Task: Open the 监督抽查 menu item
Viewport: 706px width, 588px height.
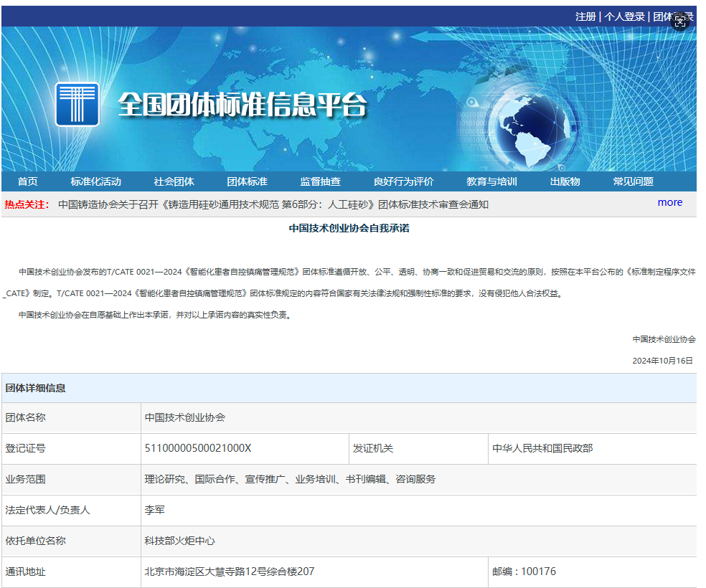Action: [x=320, y=181]
